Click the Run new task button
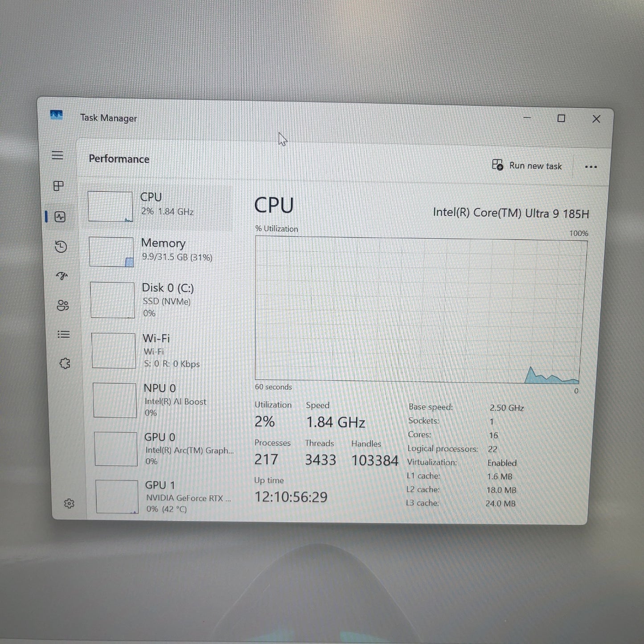The height and width of the screenshot is (644, 644). tap(527, 166)
